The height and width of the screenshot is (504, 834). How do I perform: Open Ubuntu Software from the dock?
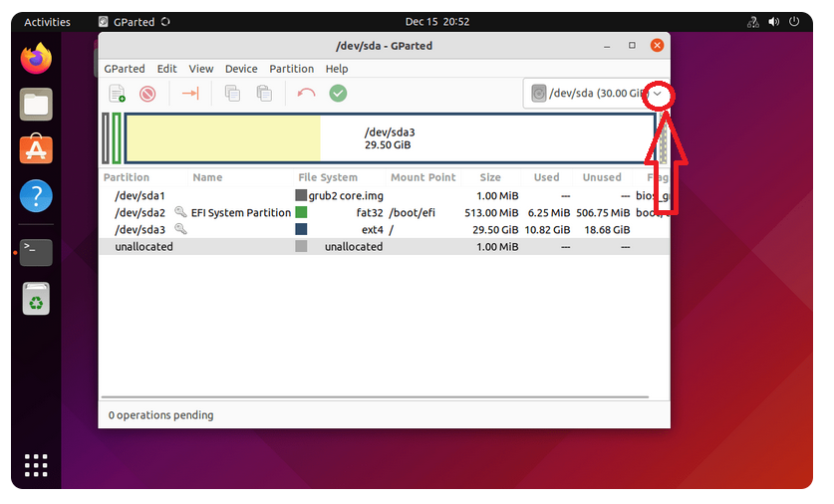(x=36, y=149)
